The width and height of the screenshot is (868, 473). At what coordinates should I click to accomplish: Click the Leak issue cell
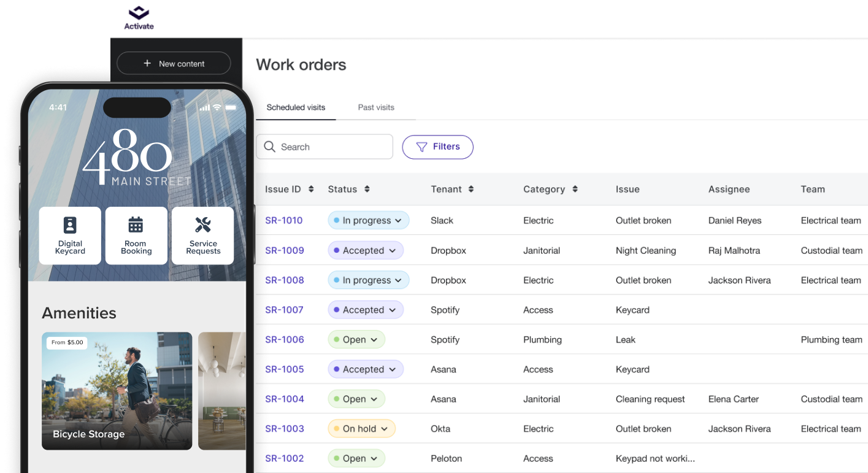point(626,339)
